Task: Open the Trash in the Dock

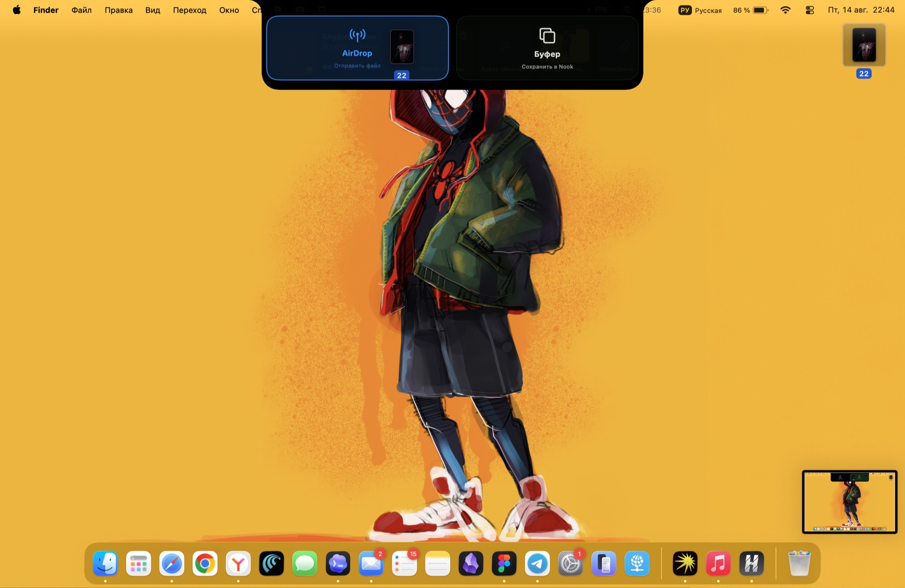Action: coord(799,563)
